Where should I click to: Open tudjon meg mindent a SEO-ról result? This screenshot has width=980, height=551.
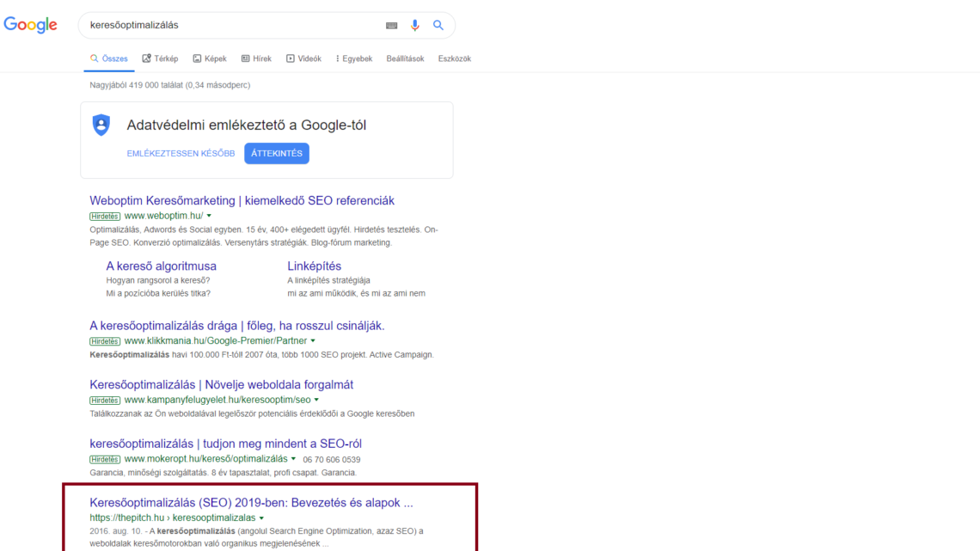(225, 444)
